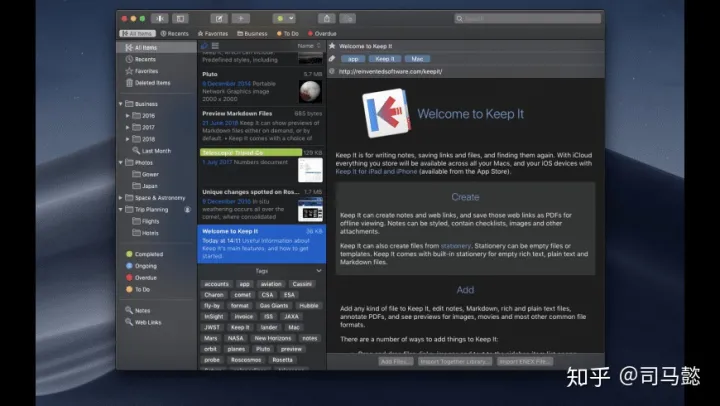Image resolution: width=720 pixels, height=406 pixels.
Task: Select the Japan folder
Action: click(145, 186)
